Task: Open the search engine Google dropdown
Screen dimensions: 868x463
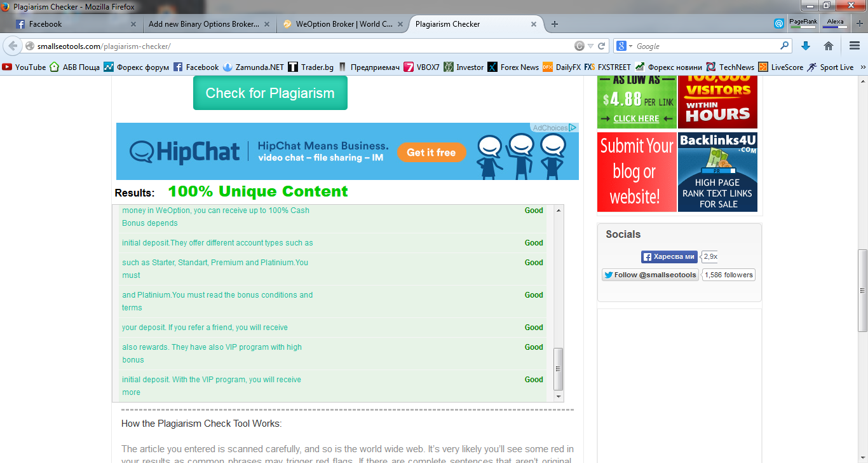Action: click(x=625, y=46)
